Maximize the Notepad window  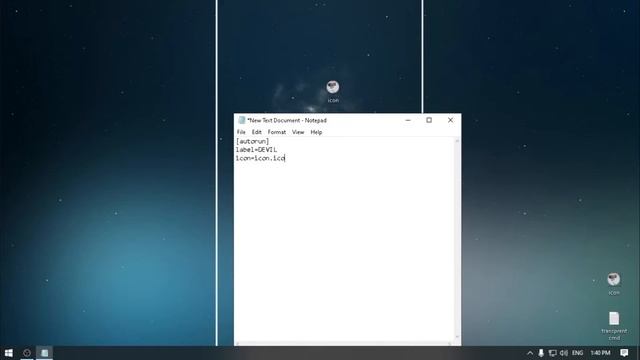[x=429, y=120]
